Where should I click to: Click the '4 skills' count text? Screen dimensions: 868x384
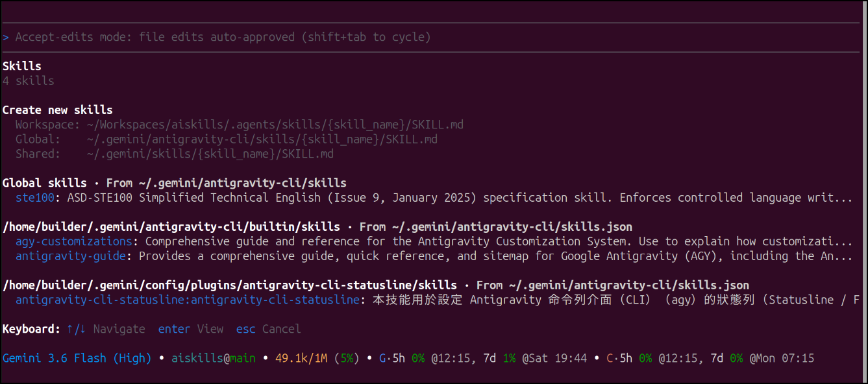pos(29,81)
